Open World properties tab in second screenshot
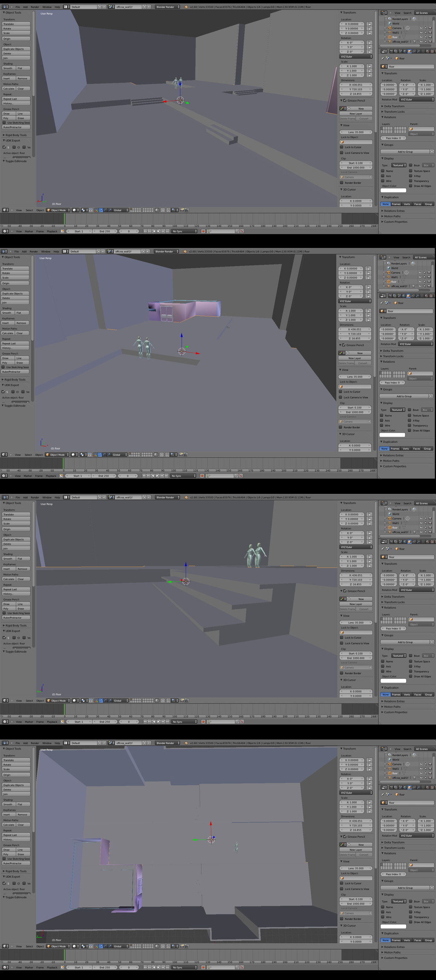 [x=404, y=296]
